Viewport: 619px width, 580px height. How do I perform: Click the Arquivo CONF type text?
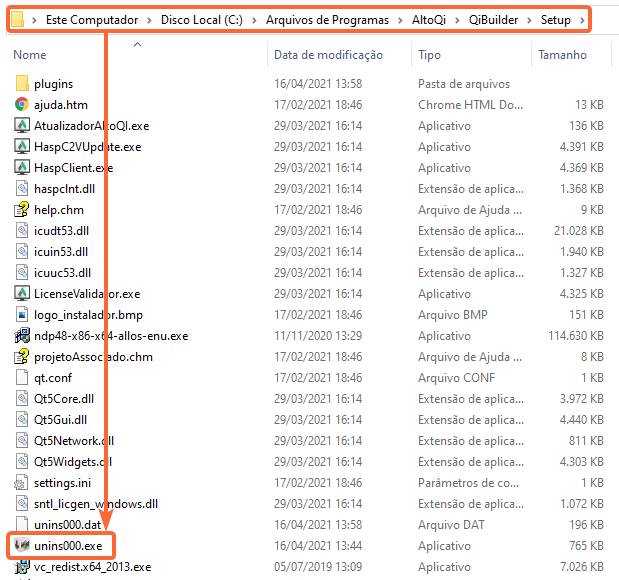pos(456,377)
